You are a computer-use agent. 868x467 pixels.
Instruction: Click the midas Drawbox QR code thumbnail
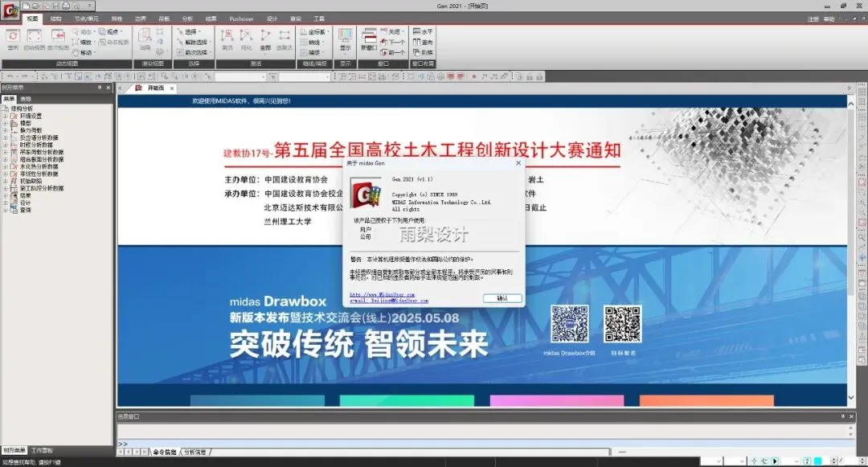[569, 324]
